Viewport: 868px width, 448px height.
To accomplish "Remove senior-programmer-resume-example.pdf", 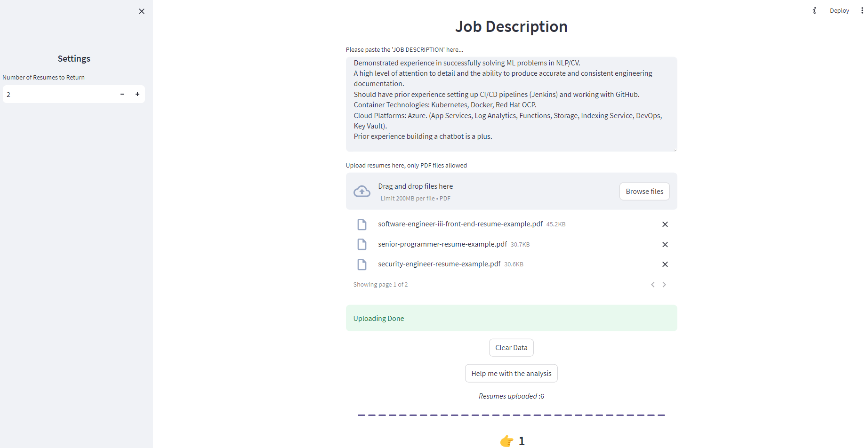I will pos(665,244).
